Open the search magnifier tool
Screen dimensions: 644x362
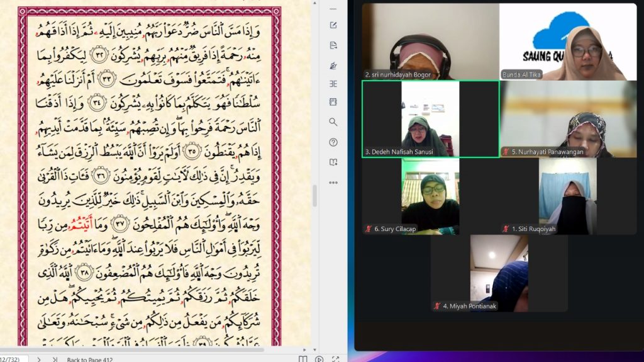click(333, 122)
